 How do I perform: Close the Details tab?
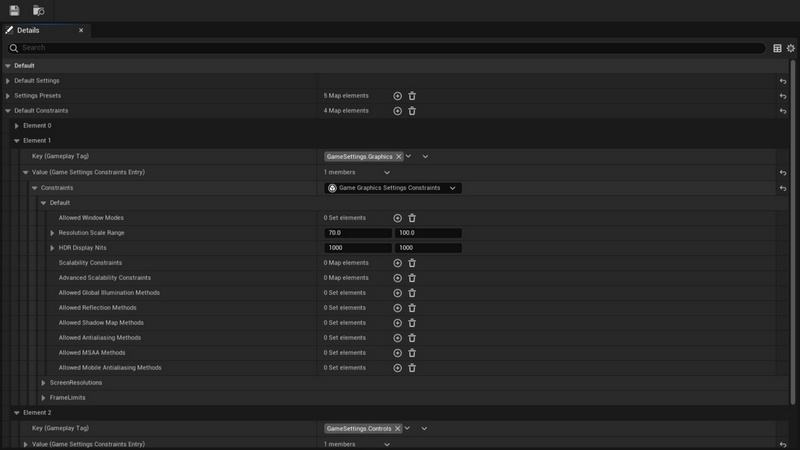coord(83,31)
